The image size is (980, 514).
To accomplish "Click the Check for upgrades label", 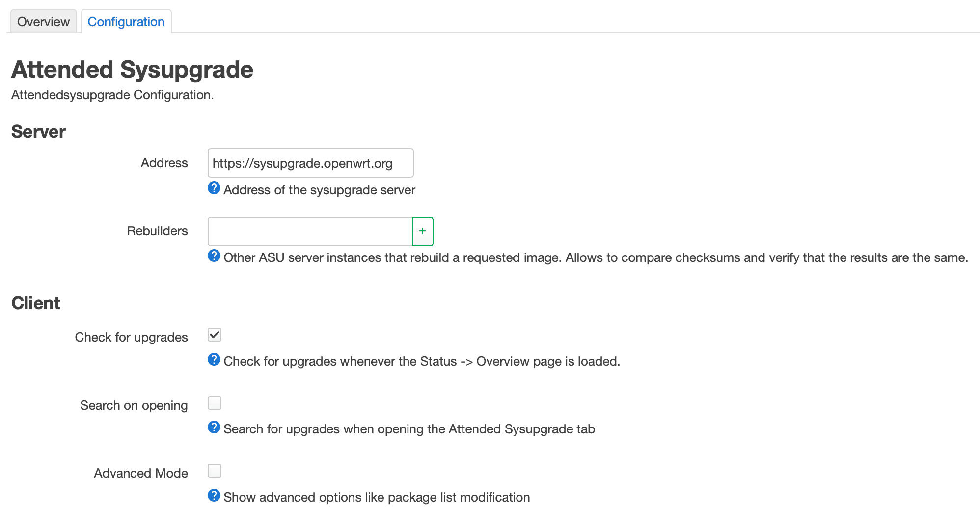I will 131,337.
